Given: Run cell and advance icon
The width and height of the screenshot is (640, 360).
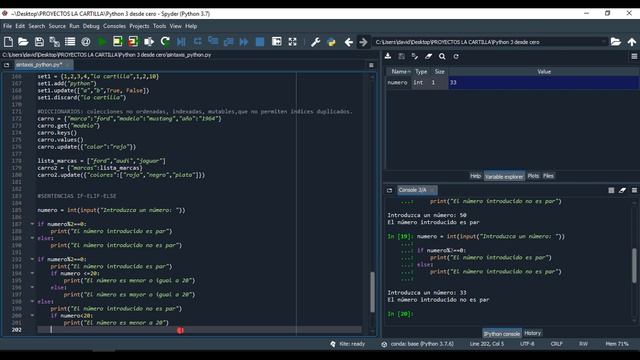Looking at the screenshot, I should [133, 42].
